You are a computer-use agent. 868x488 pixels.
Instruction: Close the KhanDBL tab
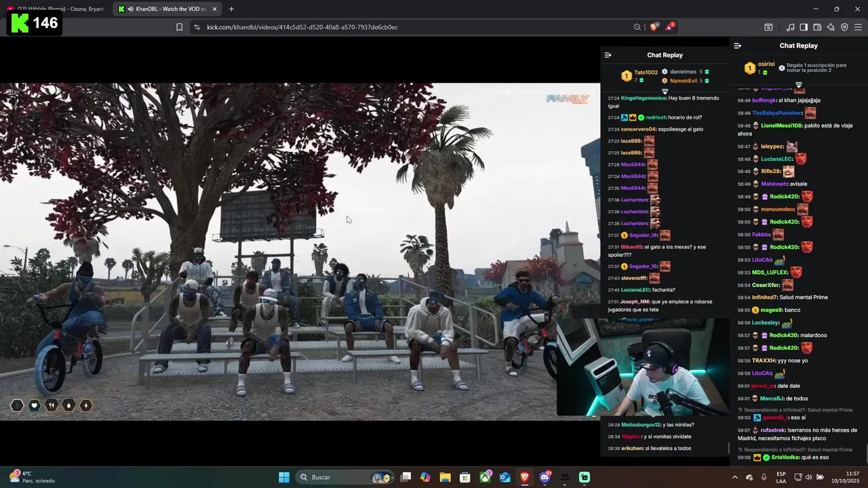215,9
